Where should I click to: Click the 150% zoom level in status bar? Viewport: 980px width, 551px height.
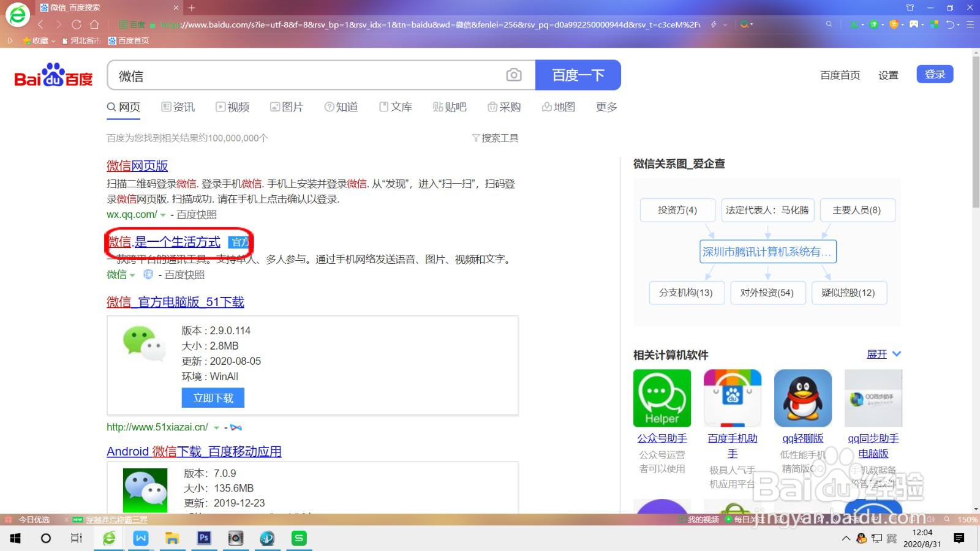click(x=967, y=519)
